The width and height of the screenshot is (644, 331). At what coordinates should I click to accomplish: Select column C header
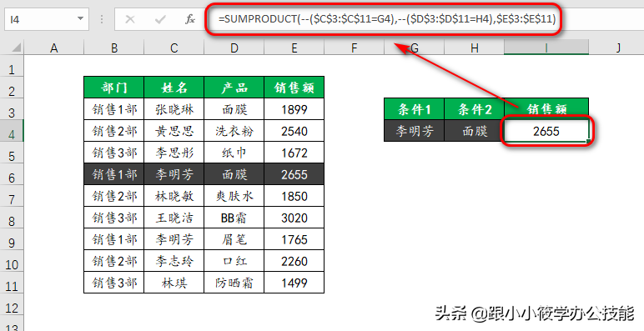(174, 48)
